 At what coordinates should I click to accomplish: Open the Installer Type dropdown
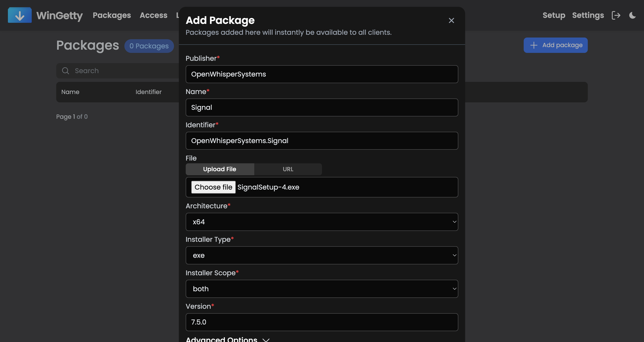(x=322, y=255)
